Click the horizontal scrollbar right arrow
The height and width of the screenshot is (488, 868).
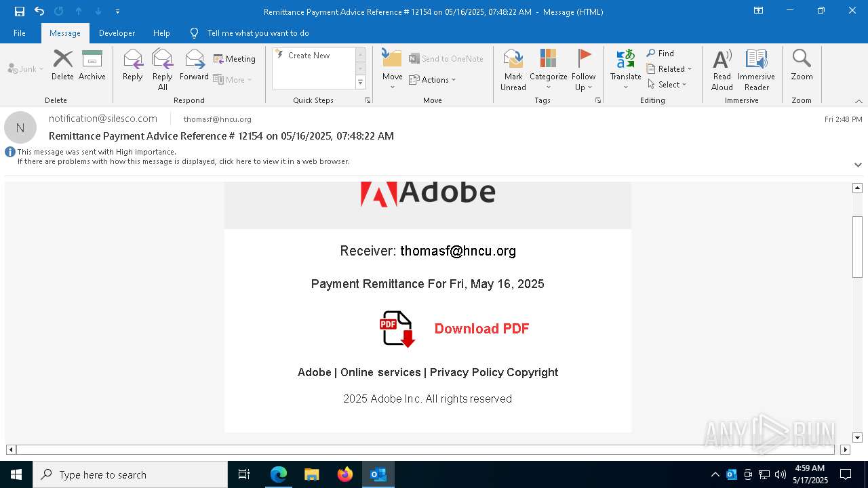845,449
